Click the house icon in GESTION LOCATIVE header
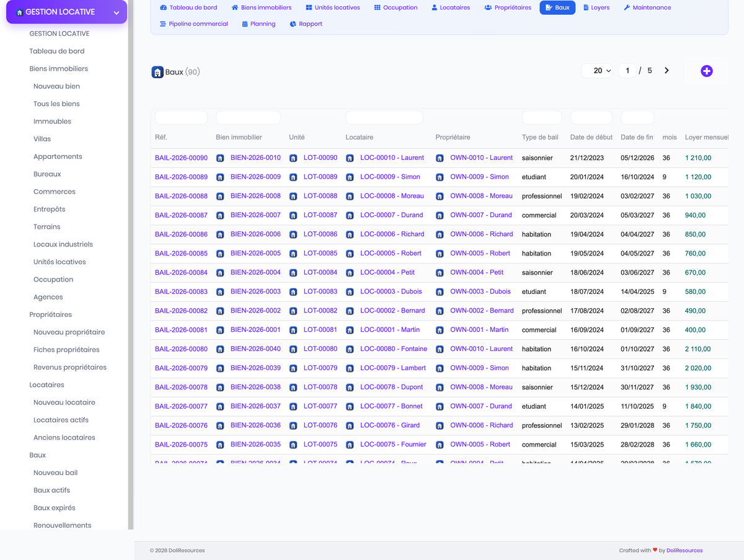Image resolution: width=744 pixels, height=560 pixels. [19, 12]
